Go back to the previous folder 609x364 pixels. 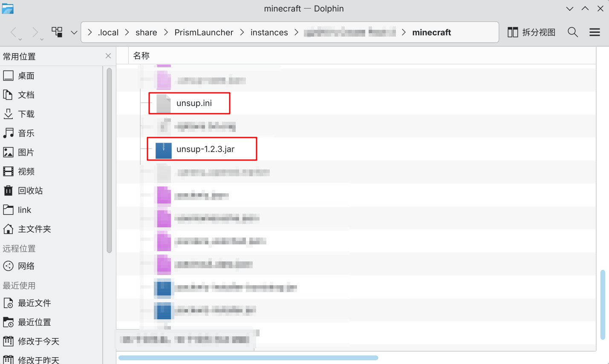(x=14, y=32)
